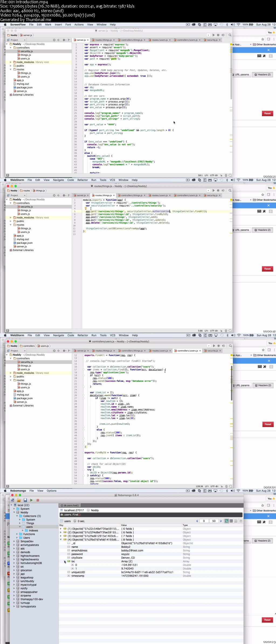Hide the Project panel in the server.js window

point(69,40)
